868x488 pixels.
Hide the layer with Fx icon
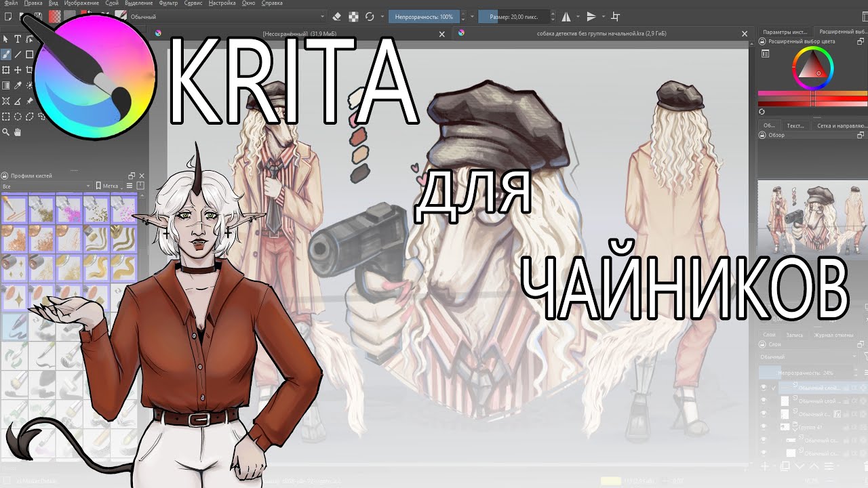pos(764,413)
